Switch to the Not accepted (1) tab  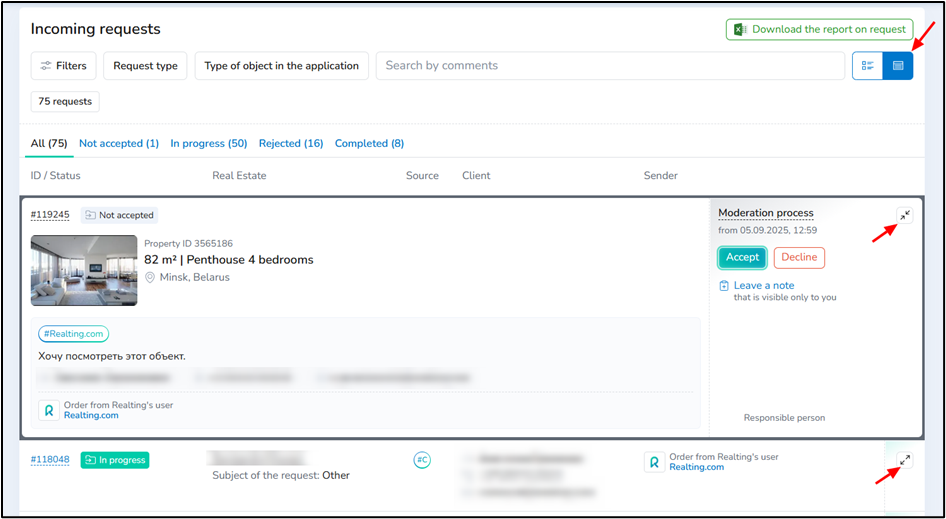coord(119,143)
